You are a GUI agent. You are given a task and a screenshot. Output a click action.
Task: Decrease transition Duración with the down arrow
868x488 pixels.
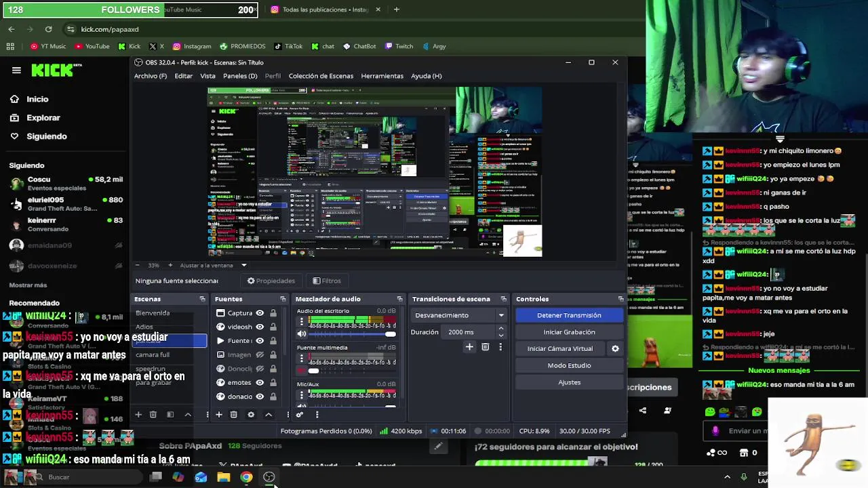click(501, 335)
